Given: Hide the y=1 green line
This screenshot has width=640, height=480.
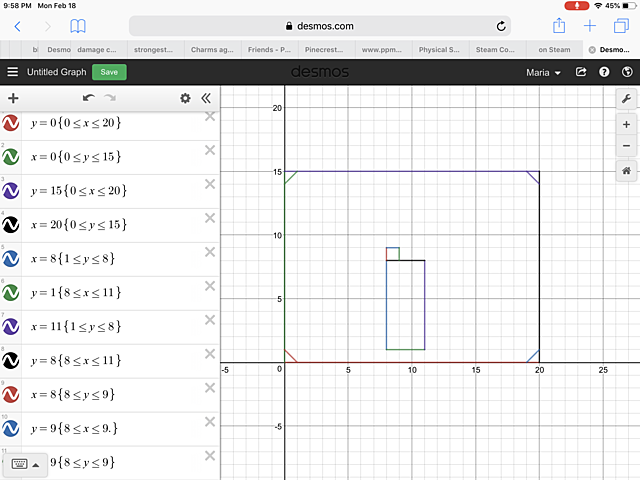Looking at the screenshot, I should tap(11, 292).
